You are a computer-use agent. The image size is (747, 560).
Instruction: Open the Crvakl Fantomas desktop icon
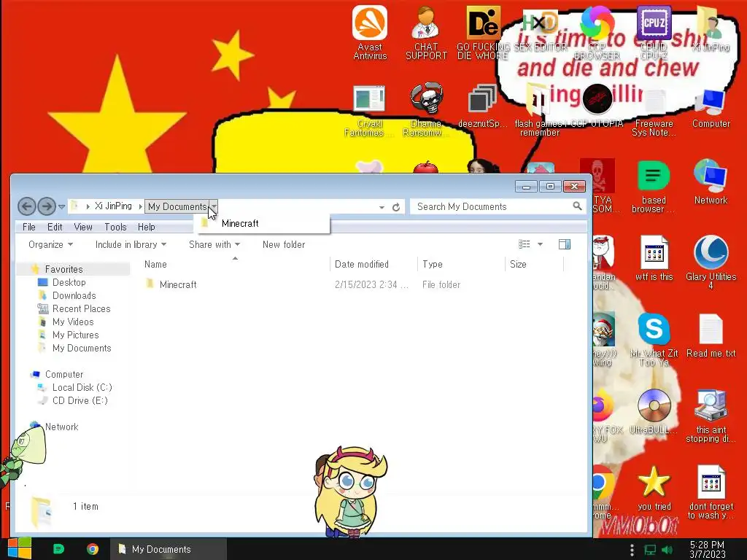(x=369, y=111)
